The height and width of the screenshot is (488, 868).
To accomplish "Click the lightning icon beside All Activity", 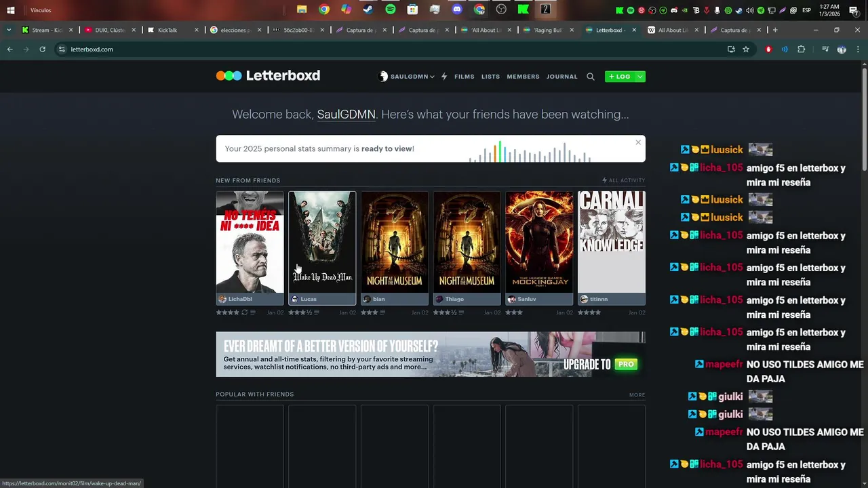I will coord(605,180).
